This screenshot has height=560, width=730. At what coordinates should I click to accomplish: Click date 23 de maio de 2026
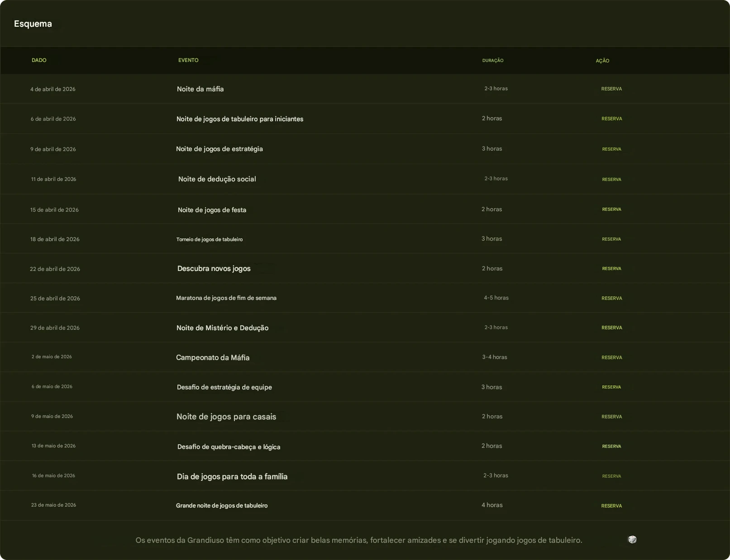(x=53, y=505)
